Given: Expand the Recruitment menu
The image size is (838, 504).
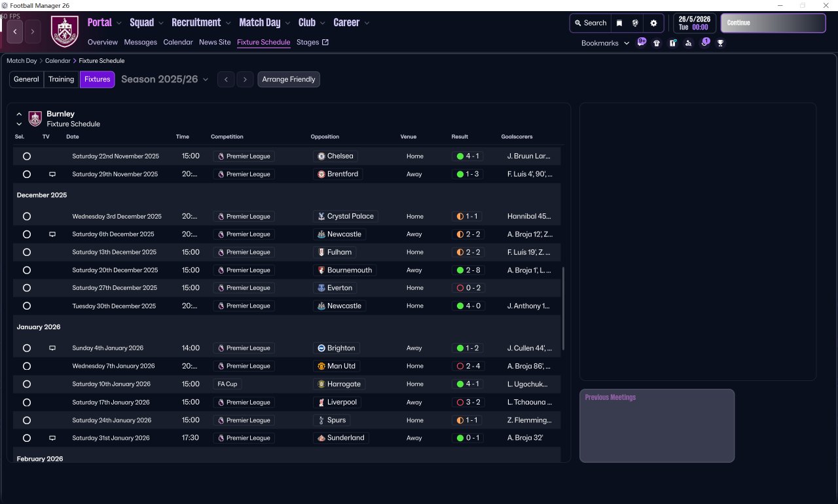Looking at the screenshot, I should click(x=201, y=23).
